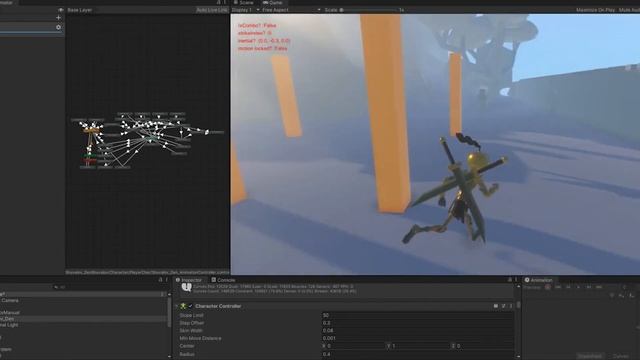Edit the Radius field

click(417, 354)
